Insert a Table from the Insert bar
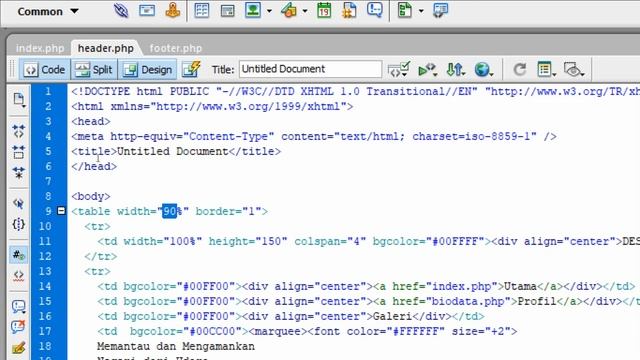The height and width of the screenshot is (360, 640). click(x=202, y=10)
